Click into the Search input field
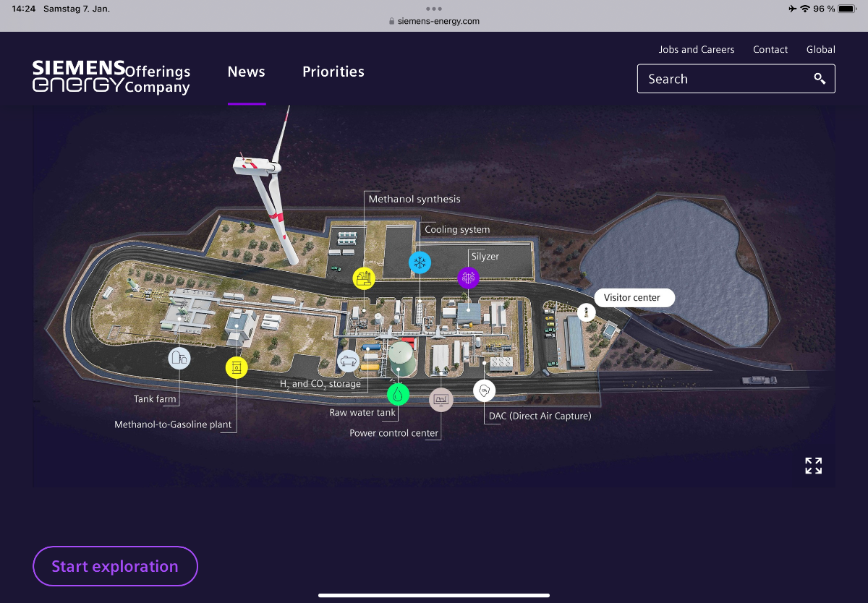The image size is (868, 603). coord(736,79)
